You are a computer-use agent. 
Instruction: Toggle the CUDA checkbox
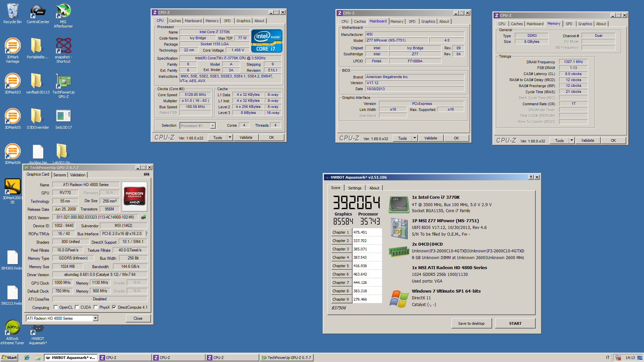(x=77, y=307)
